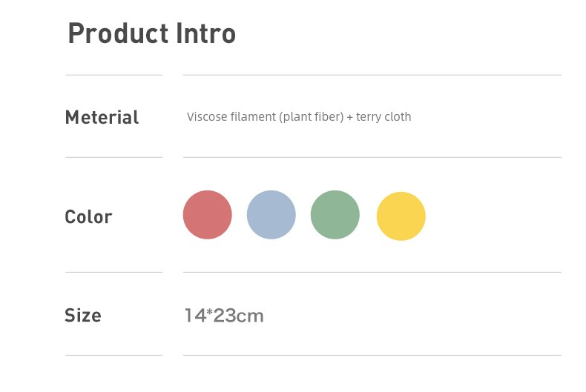586x392 pixels.
Task: Click the 14*23cm size value
Action: (x=224, y=316)
